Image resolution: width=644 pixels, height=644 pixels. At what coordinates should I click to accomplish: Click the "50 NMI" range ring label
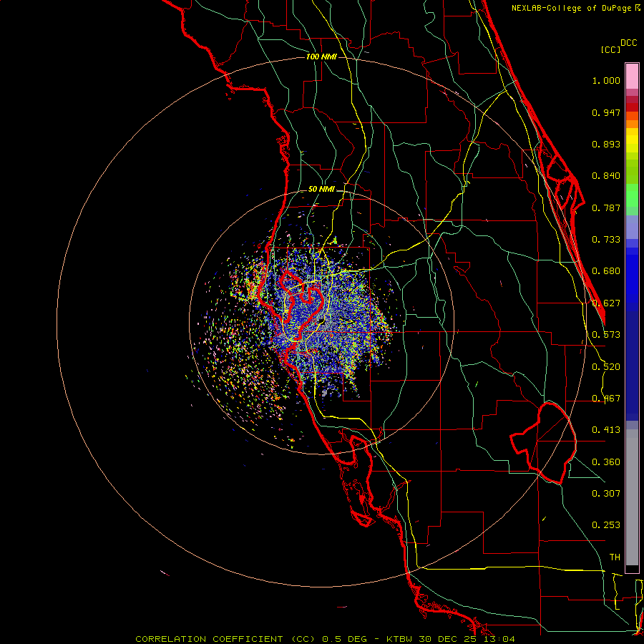coord(321,190)
